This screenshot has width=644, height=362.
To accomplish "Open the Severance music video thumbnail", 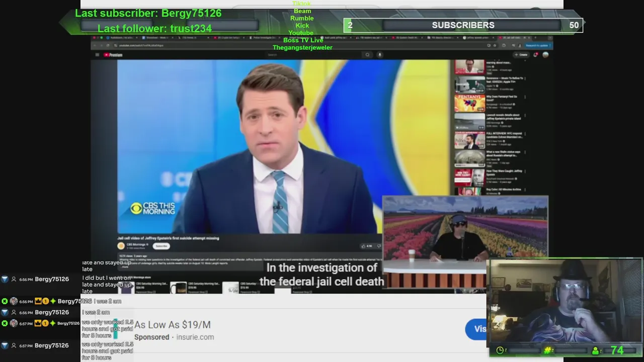I will tap(470, 84).
